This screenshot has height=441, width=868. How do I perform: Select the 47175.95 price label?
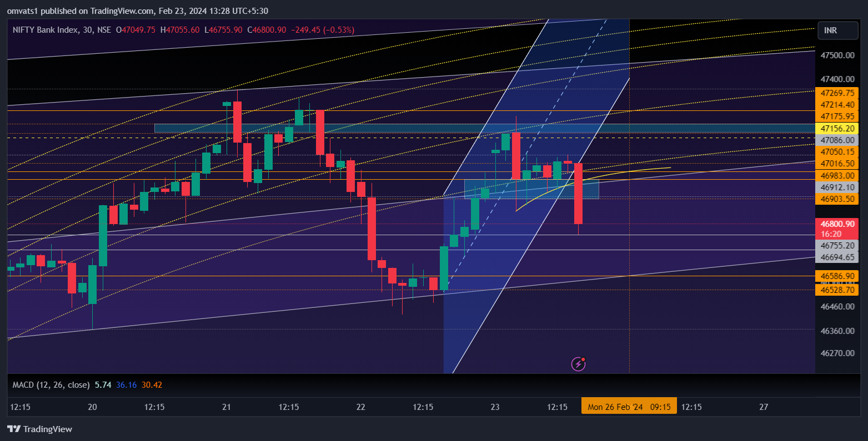pos(836,116)
